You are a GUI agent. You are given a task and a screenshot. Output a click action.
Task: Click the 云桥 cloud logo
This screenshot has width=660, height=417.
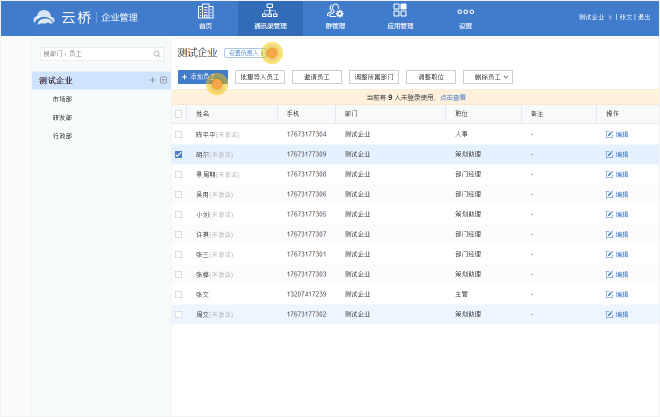point(44,17)
